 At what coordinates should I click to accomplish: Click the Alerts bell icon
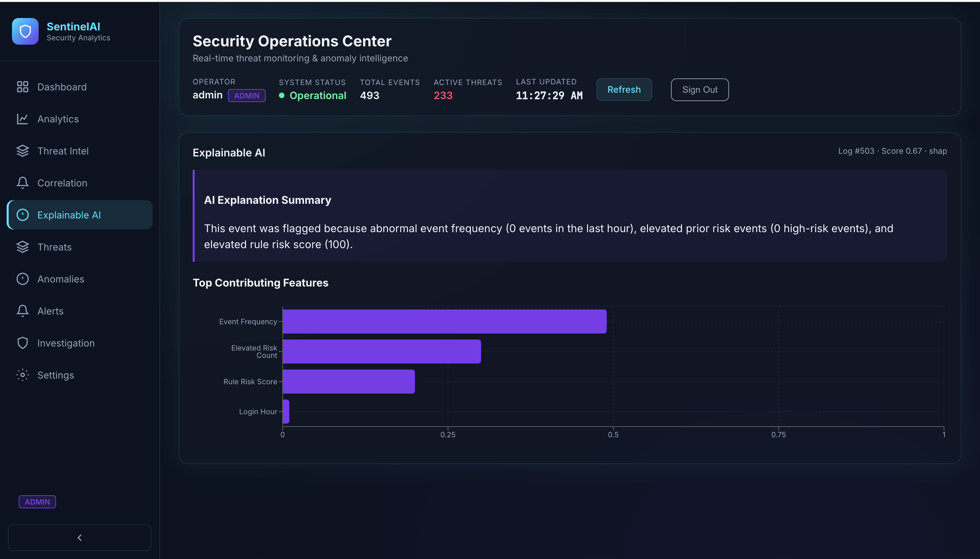(23, 311)
